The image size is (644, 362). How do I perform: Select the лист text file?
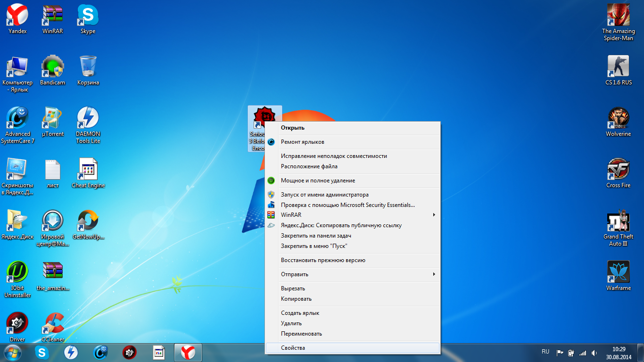point(53,173)
